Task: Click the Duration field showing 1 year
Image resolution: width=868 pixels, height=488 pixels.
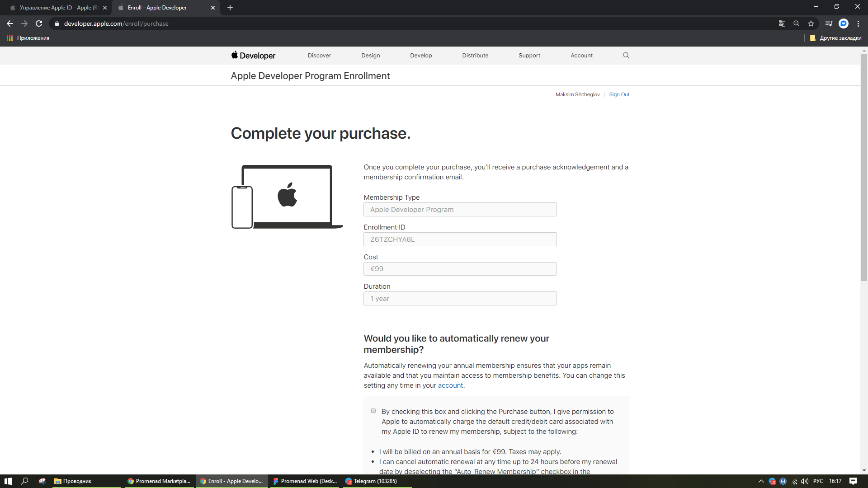Action: pos(460,299)
